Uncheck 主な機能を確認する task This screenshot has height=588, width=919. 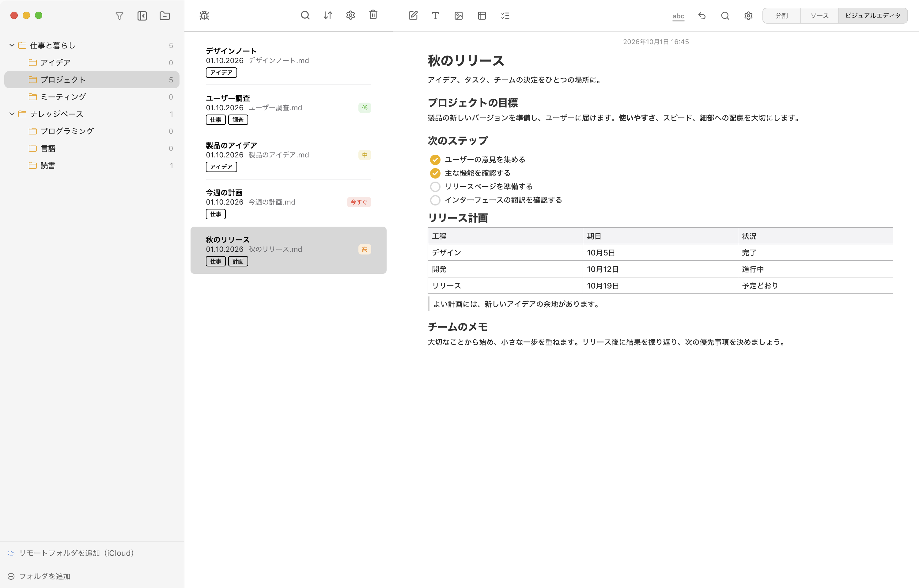point(435,173)
